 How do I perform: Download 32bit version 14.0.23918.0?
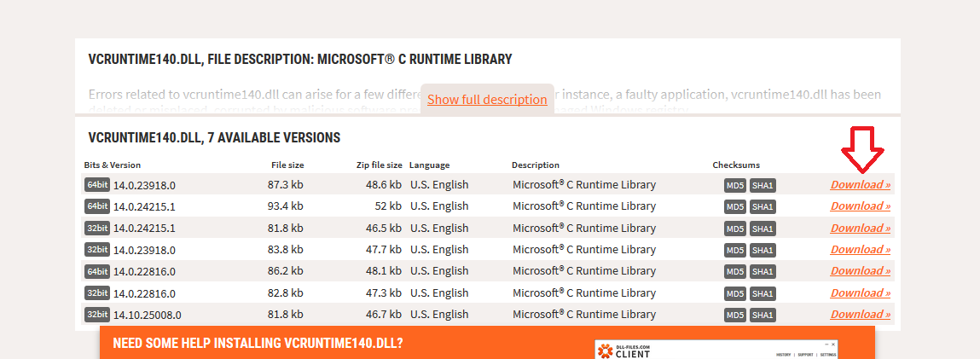pyautogui.click(x=860, y=249)
